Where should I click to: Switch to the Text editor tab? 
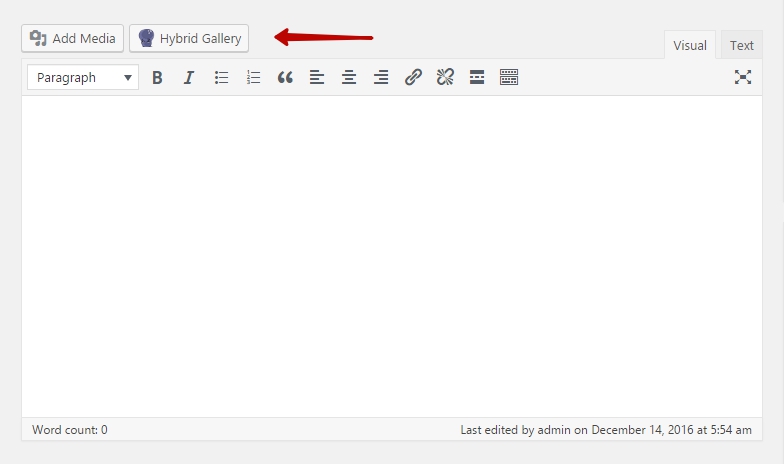[742, 46]
